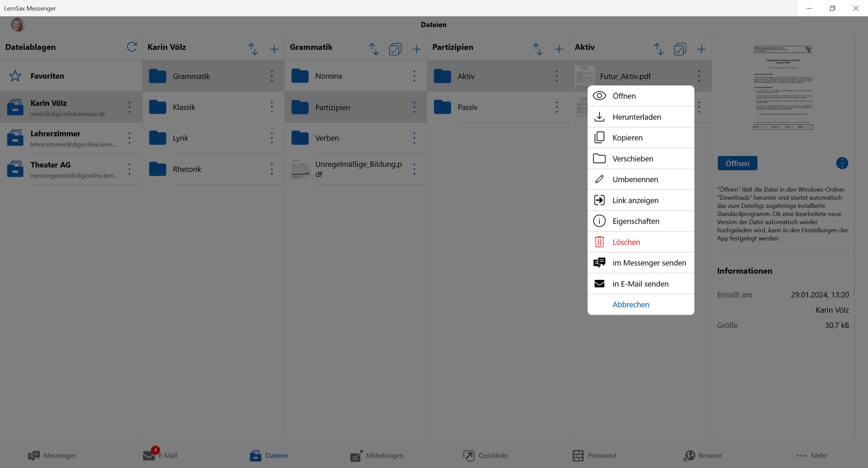This screenshot has height=468, width=868.
Task: Toggle multi-select in Aktiv column header
Action: (680, 49)
